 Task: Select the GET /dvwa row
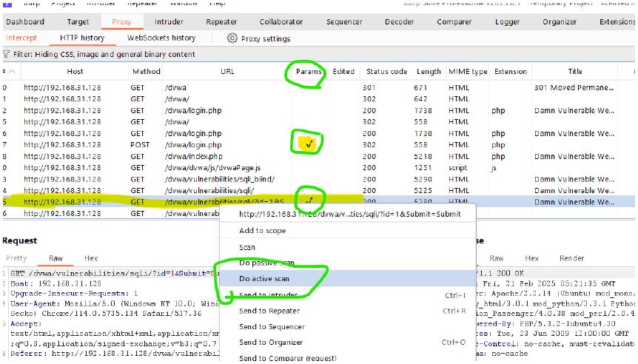[x=319, y=87]
